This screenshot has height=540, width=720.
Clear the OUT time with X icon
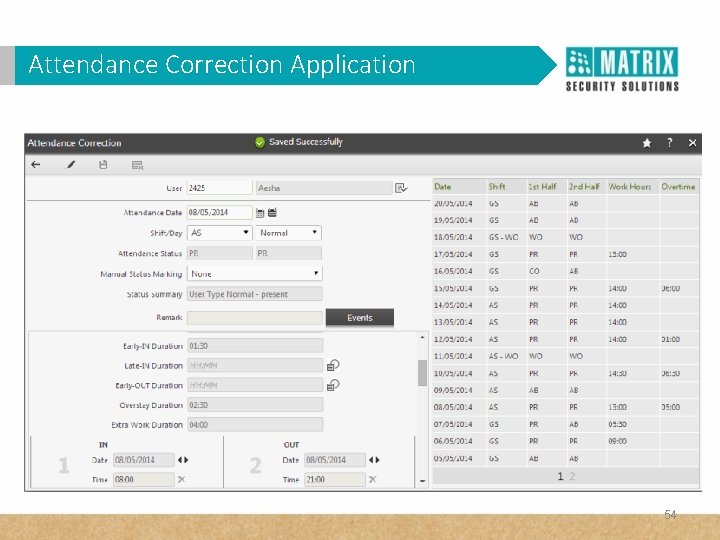point(372,479)
